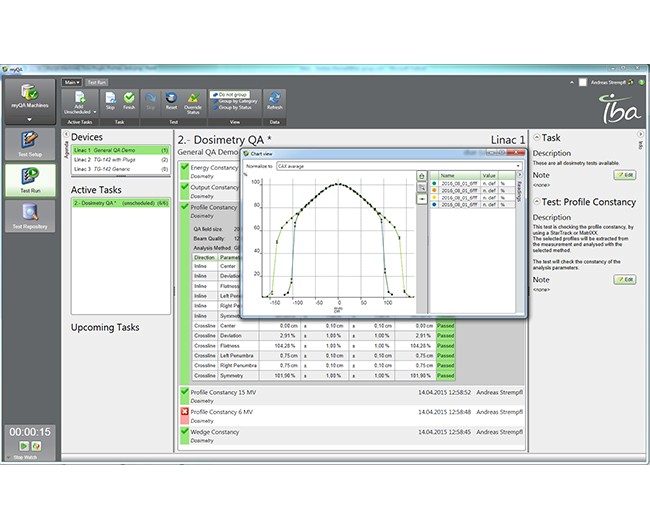Open Wedge Constancy test row
650x530 pixels.
[x=352, y=436]
